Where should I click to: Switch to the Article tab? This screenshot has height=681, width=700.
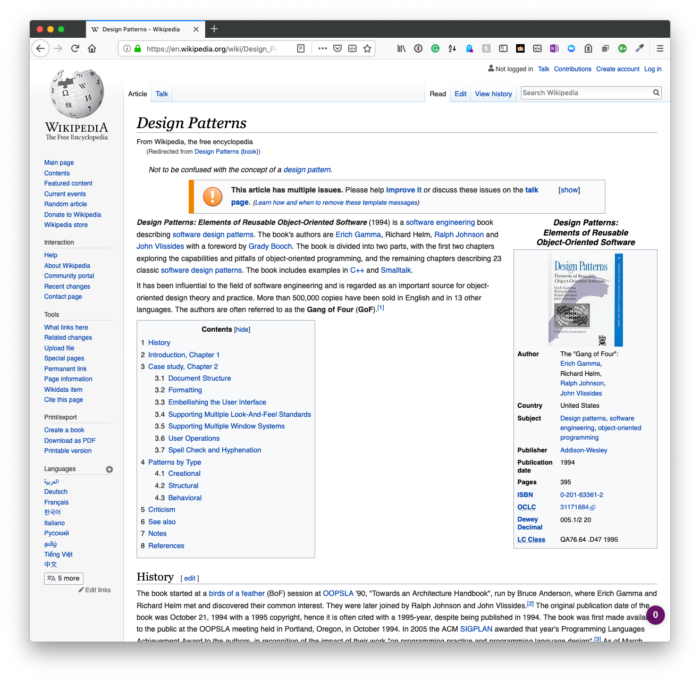[x=138, y=94]
